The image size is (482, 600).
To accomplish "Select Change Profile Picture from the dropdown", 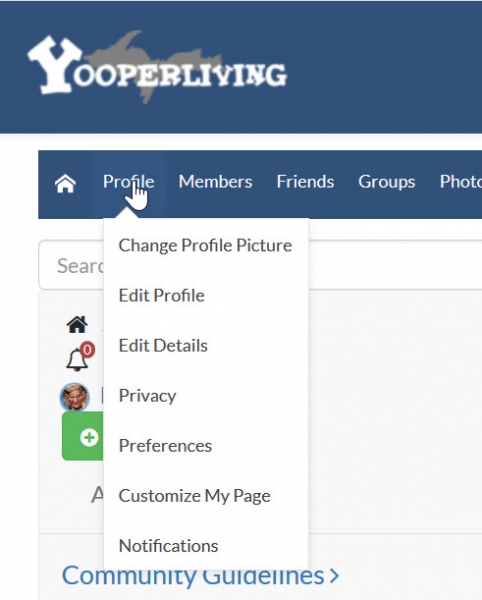I will (205, 245).
